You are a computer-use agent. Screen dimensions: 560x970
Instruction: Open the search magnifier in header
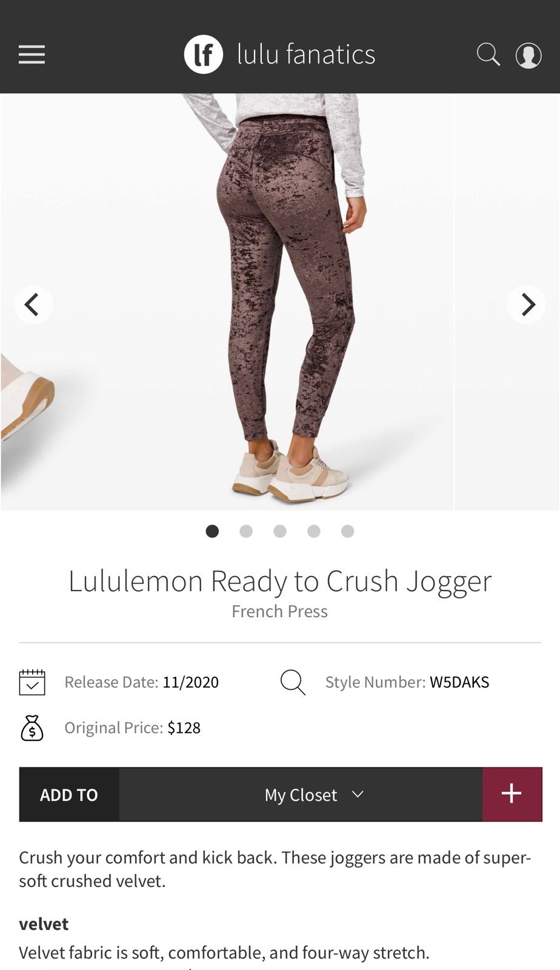pos(488,55)
